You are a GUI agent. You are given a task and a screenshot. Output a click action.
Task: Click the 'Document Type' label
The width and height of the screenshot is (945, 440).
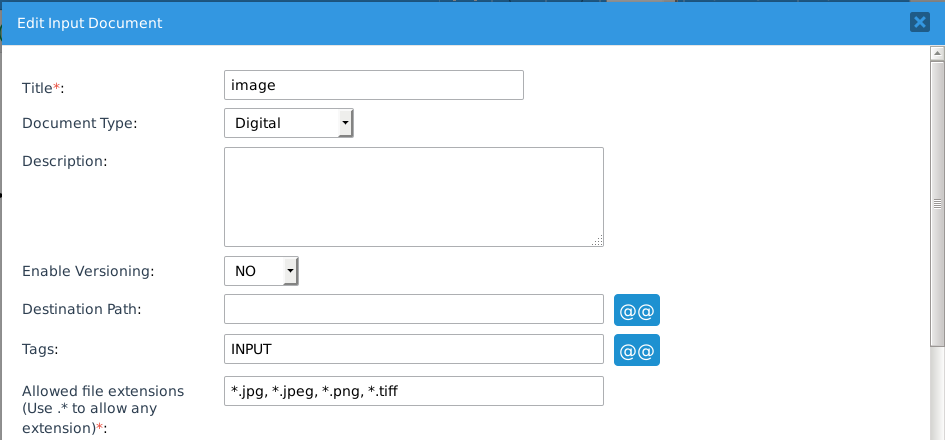(x=80, y=124)
